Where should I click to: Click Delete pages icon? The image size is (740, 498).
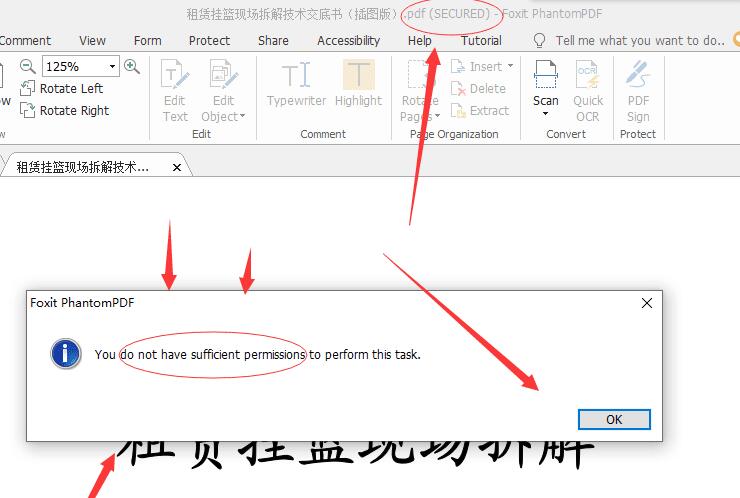[458, 88]
